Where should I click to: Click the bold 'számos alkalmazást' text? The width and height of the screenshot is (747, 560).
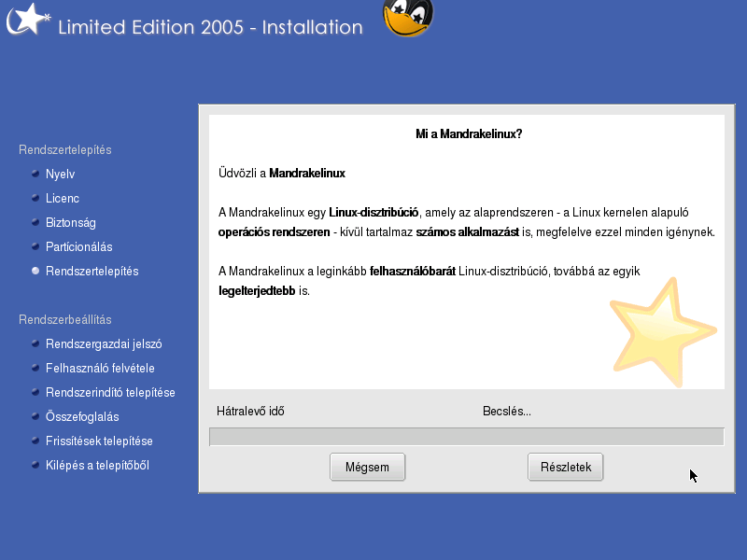click(468, 232)
